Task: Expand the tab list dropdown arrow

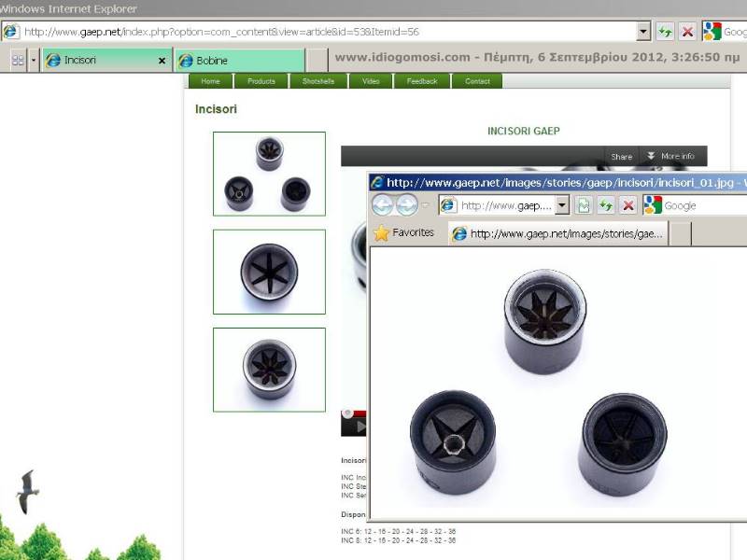Action: [34, 61]
